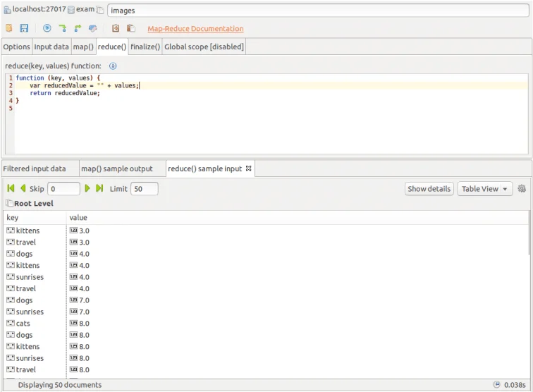Select the cats row
The width and height of the screenshot is (533, 392).
pos(266,323)
